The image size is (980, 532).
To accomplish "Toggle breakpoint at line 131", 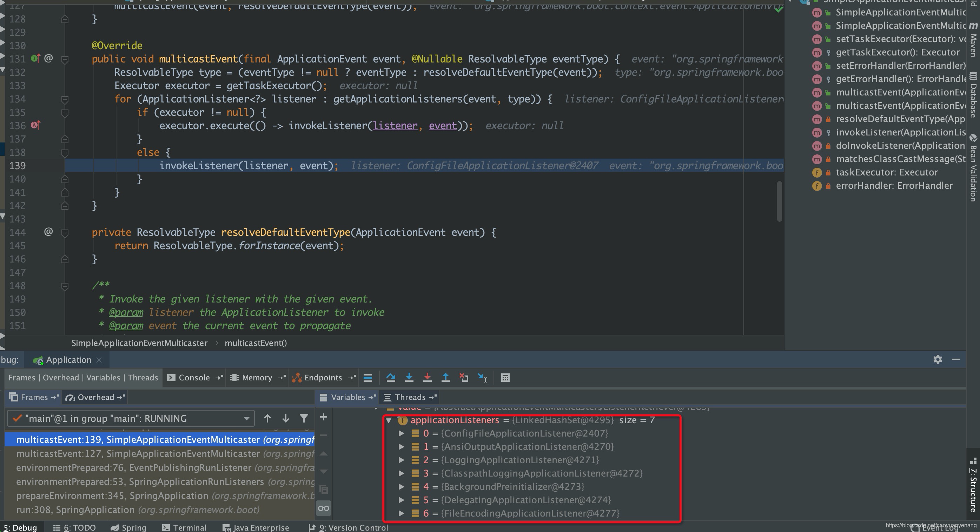I will coord(36,59).
